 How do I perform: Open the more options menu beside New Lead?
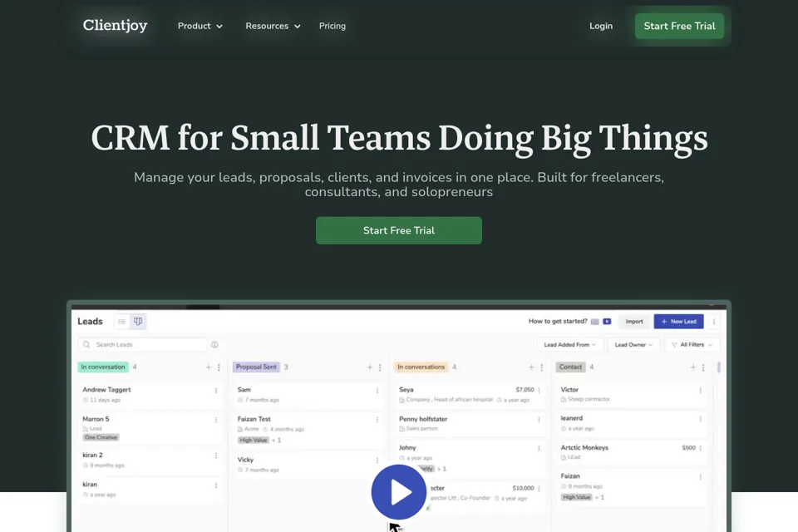(x=713, y=321)
